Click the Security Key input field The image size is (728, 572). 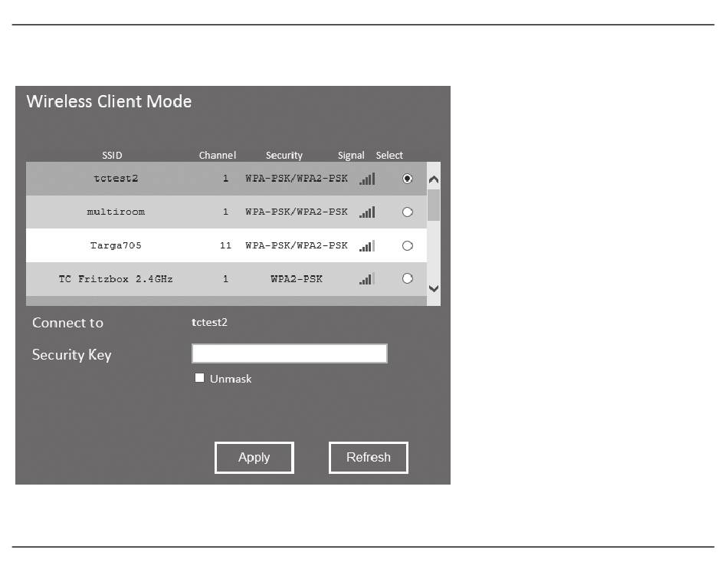[x=289, y=353]
